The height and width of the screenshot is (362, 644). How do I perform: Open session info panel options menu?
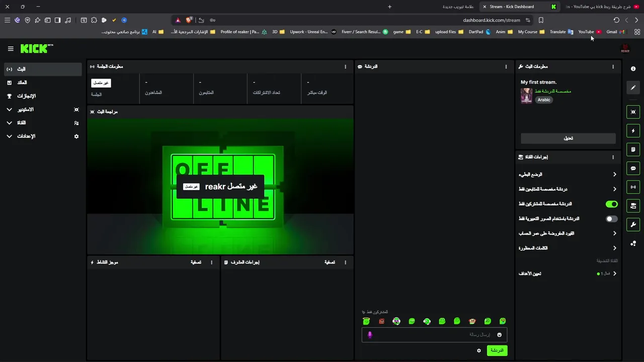click(345, 66)
